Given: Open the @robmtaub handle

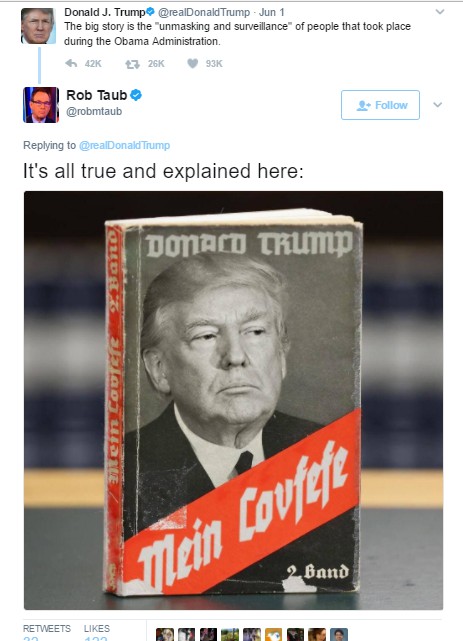Looking at the screenshot, I should pyautogui.click(x=94, y=112).
